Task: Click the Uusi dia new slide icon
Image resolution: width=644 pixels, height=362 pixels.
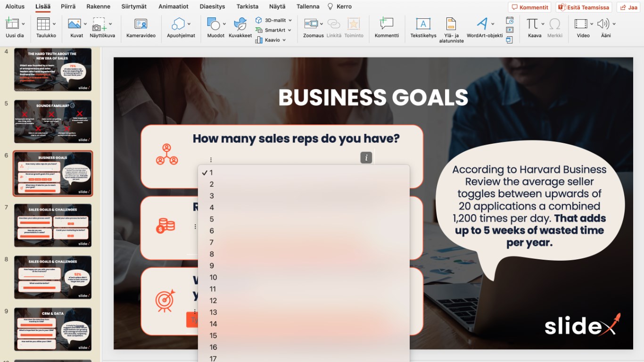Action: click(x=12, y=24)
